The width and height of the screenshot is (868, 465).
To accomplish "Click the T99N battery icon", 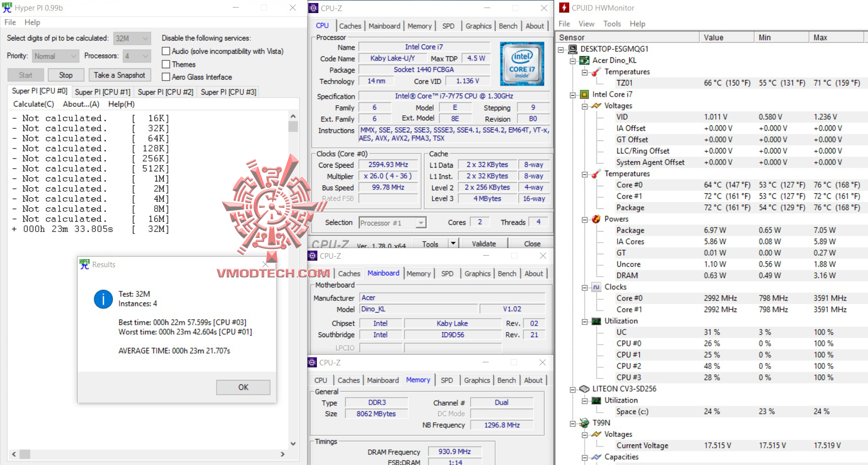I will point(584,423).
